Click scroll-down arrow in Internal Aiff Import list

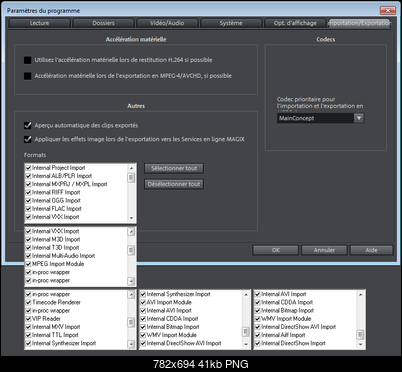tap(360, 344)
